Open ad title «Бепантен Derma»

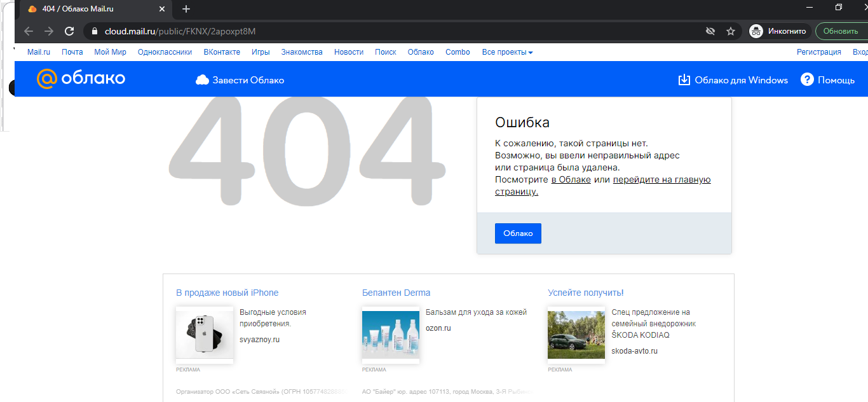(396, 293)
